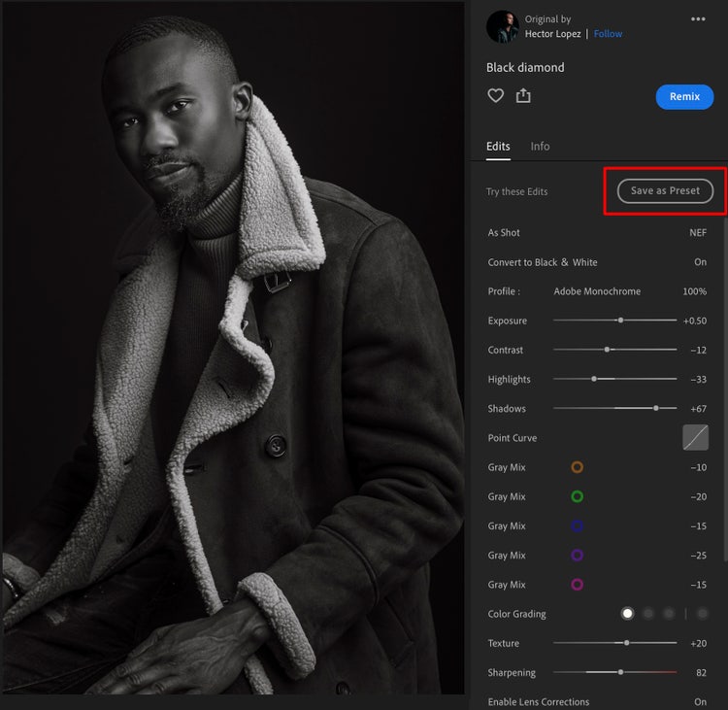Click the Color Grading label
This screenshot has height=710, width=728.
pyautogui.click(x=516, y=614)
